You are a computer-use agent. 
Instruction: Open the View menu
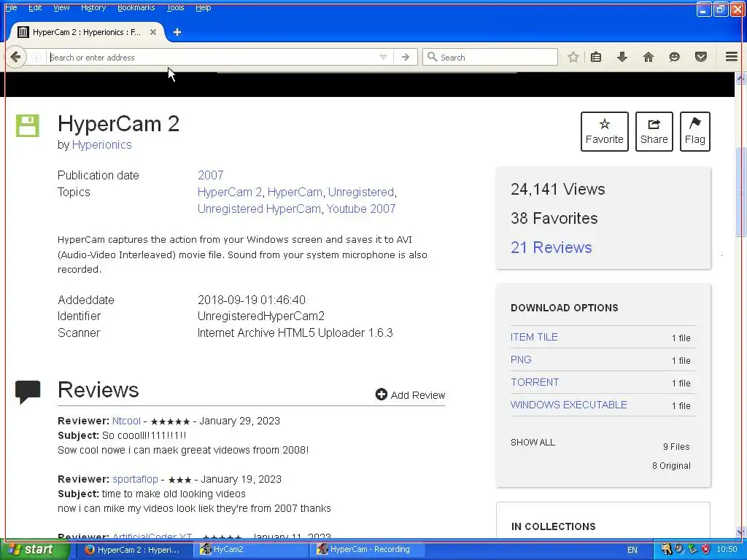61,7
